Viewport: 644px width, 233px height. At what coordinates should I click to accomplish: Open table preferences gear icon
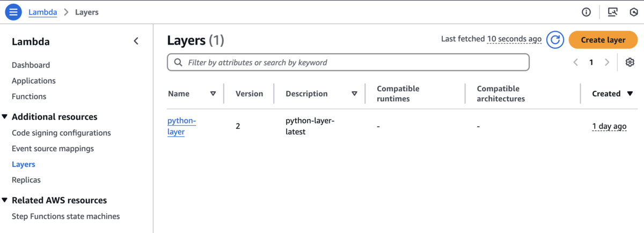pyautogui.click(x=630, y=62)
